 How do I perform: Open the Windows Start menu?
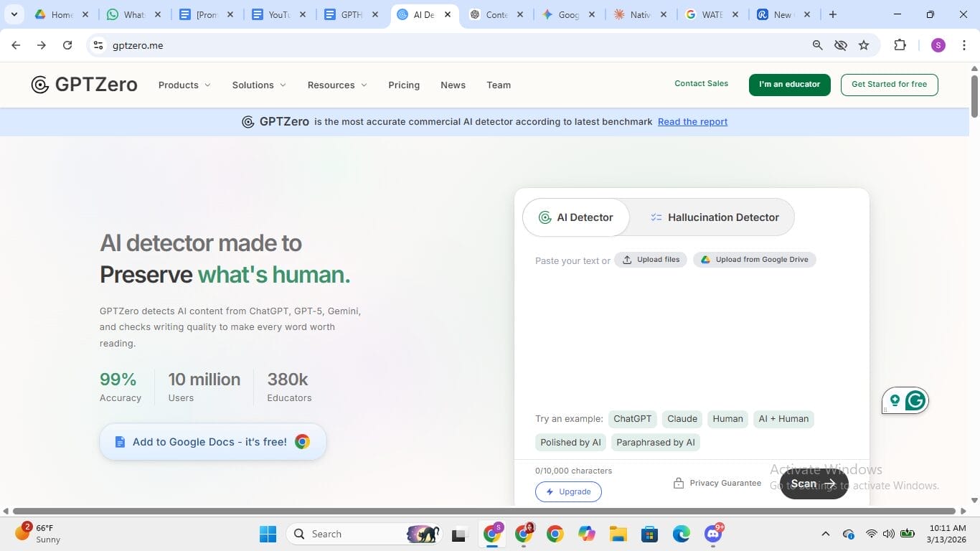pos(268,534)
